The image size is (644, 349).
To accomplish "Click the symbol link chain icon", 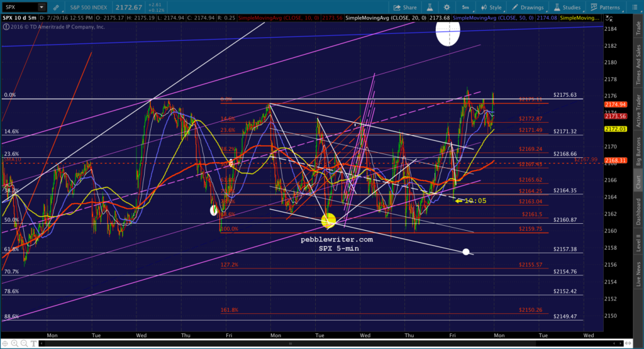I will pos(56,8).
